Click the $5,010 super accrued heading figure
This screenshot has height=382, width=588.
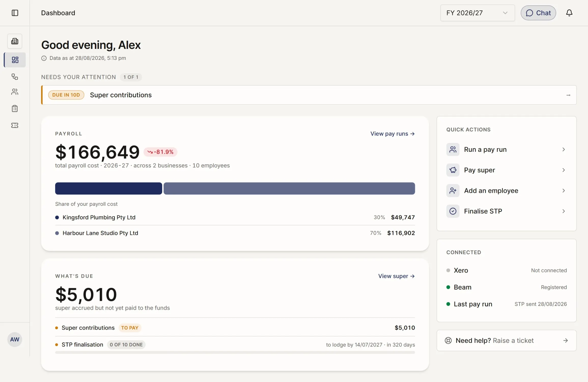coord(86,295)
